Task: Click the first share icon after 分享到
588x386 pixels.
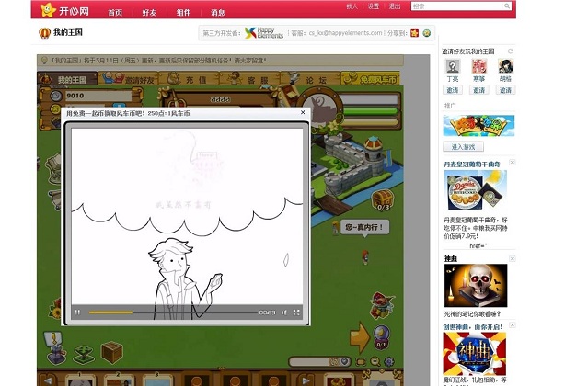Action: pyautogui.click(x=414, y=33)
